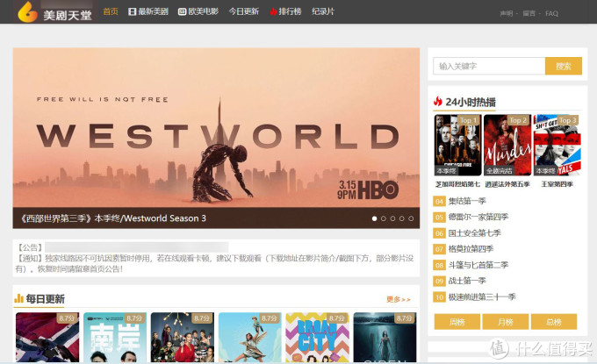
Task: Open the 更多>> link in 每日更新
Action: pyautogui.click(x=399, y=299)
